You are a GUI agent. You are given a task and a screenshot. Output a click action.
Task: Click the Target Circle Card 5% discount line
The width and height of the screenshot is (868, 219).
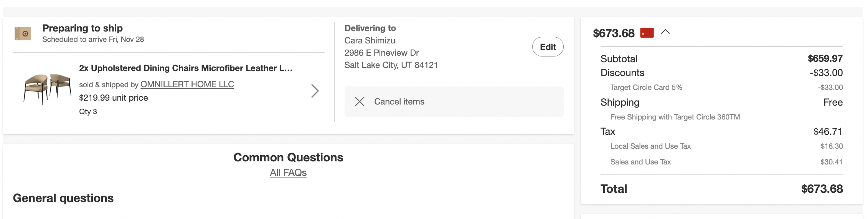click(646, 88)
